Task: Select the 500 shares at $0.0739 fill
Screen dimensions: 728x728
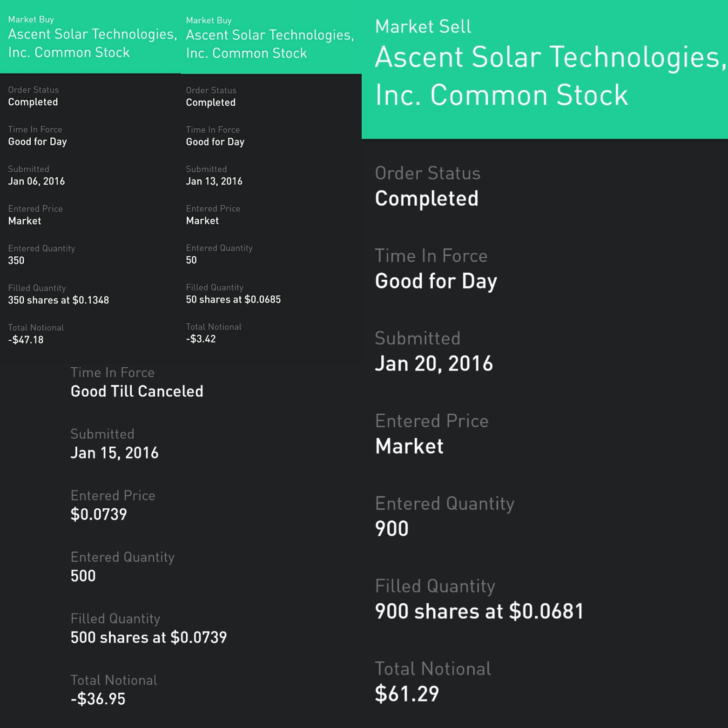Action: pos(148,637)
